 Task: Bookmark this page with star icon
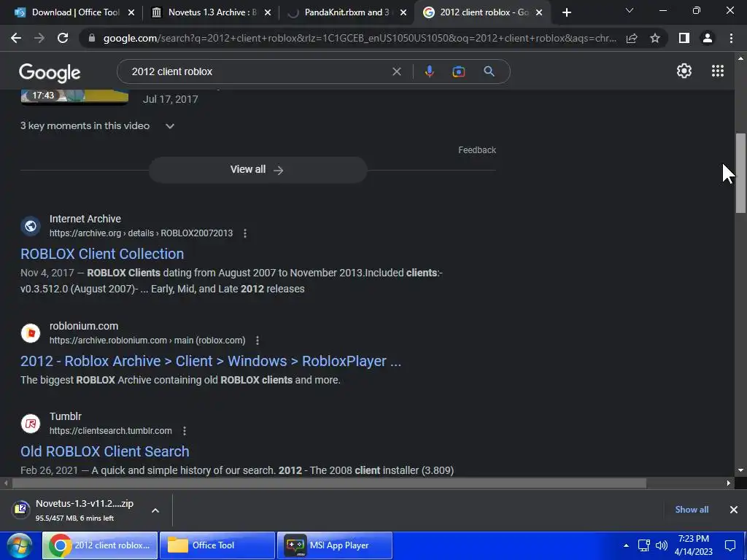[x=655, y=38]
